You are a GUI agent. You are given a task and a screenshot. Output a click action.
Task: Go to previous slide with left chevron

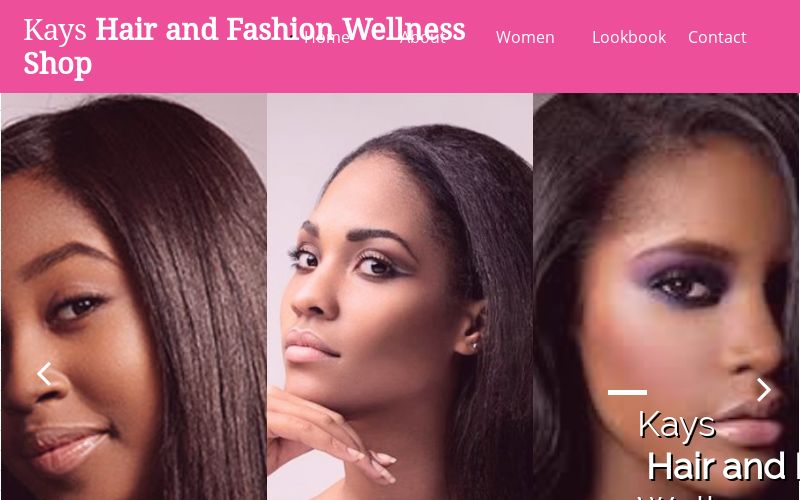pyautogui.click(x=44, y=374)
